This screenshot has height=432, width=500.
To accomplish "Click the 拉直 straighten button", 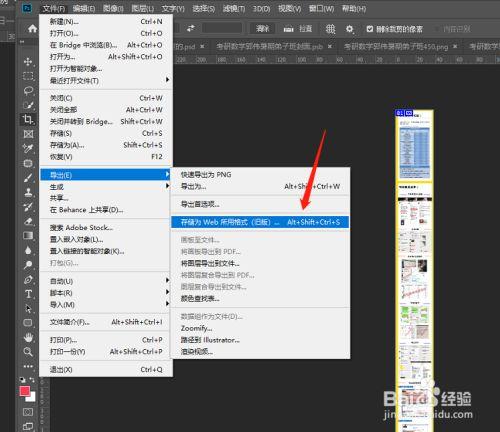I will [298, 29].
